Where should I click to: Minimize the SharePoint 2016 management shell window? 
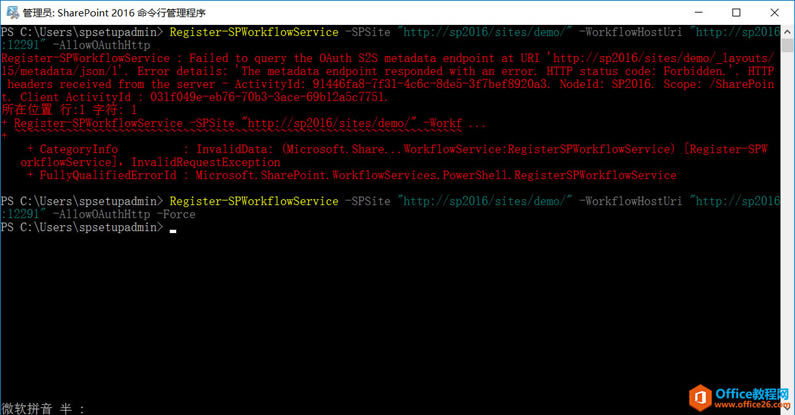pos(699,12)
